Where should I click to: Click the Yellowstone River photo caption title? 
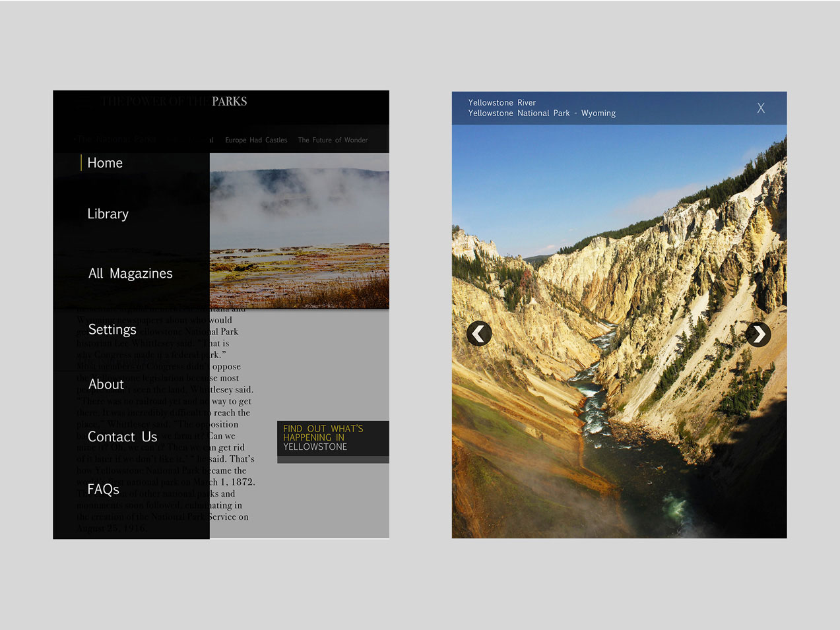tap(501, 103)
